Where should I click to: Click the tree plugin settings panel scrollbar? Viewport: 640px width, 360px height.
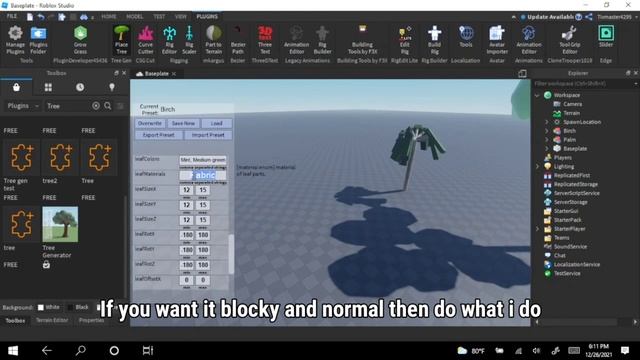pyautogui.click(x=231, y=254)
